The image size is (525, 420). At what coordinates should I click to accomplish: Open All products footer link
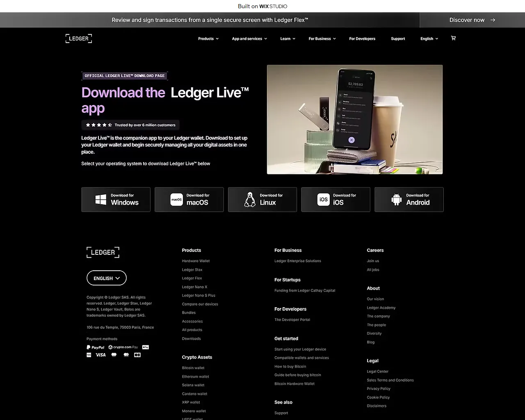pos(192,330)
